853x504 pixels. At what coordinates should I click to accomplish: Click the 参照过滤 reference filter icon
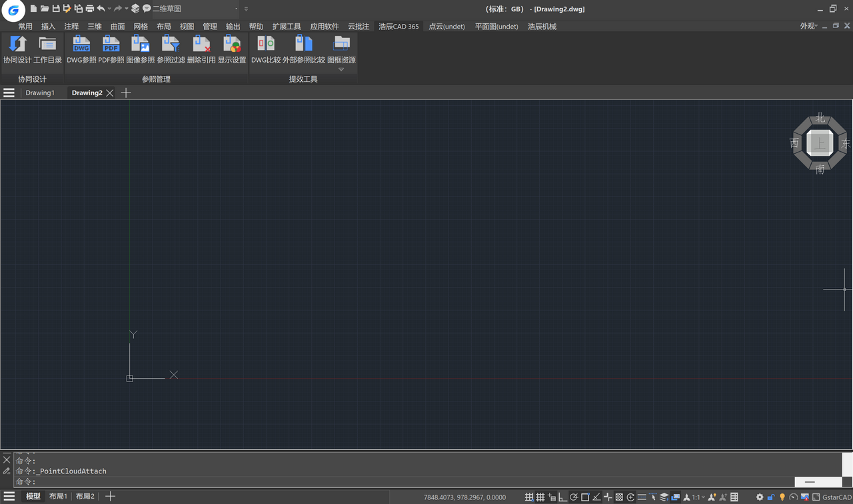[x=171, y=45]
